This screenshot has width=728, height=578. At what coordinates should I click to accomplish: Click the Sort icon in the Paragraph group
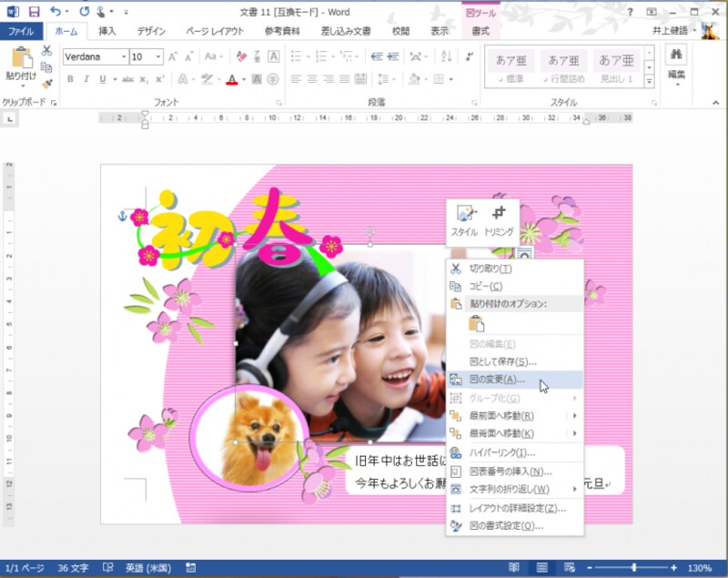point(447,56)
